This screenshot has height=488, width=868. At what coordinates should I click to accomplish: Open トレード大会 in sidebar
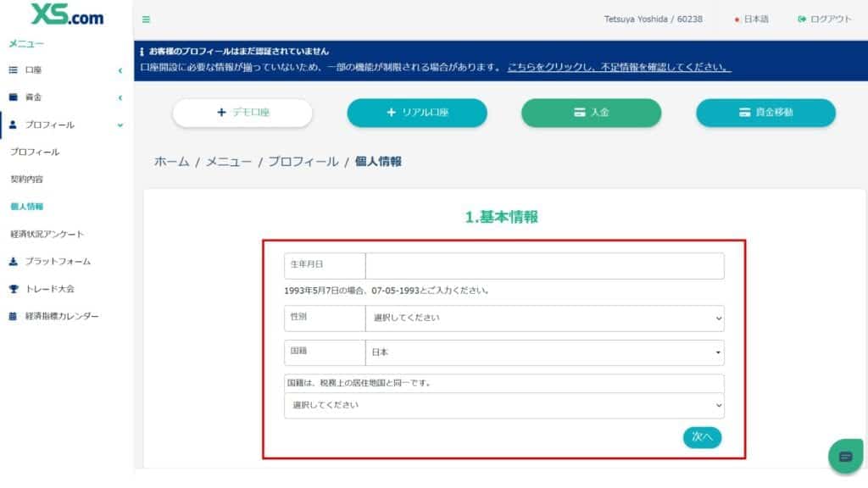pos(50,289)
